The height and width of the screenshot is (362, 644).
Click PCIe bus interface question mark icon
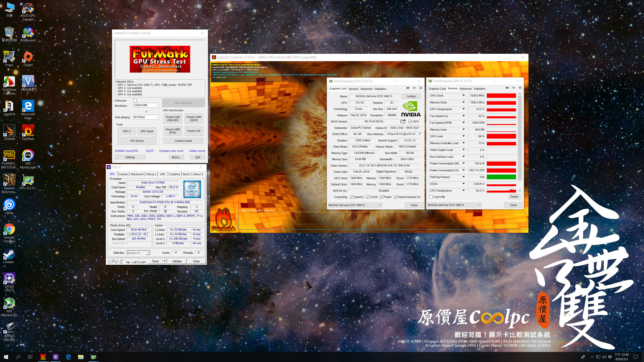coord(420,134)
